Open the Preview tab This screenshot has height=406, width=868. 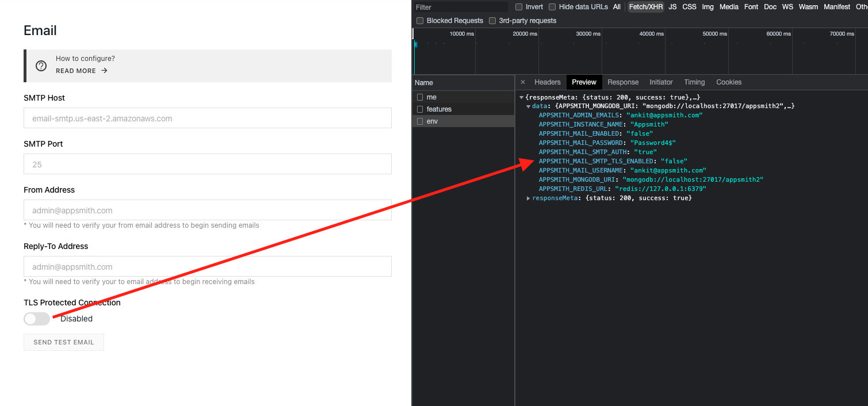point(584,82)
